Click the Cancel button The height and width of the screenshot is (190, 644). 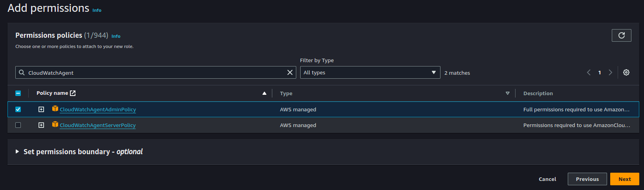[547, 179]
